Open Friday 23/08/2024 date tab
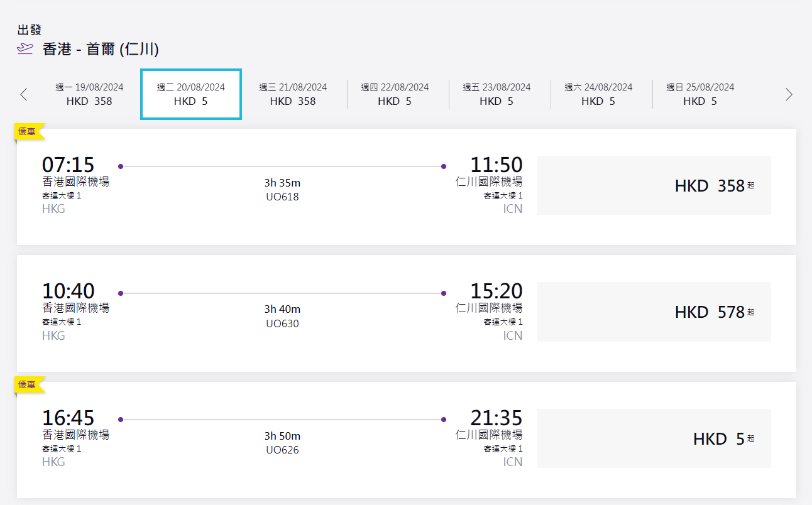812x505 pixels. (497, 94)
